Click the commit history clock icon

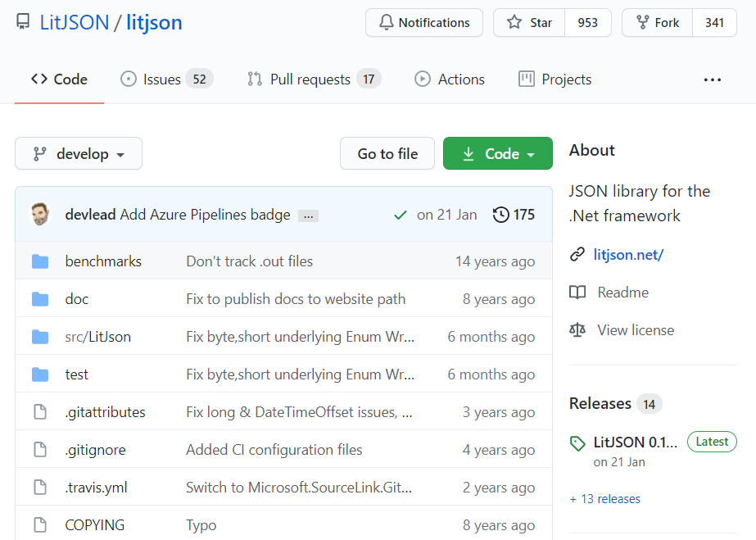tap(501, 215)
